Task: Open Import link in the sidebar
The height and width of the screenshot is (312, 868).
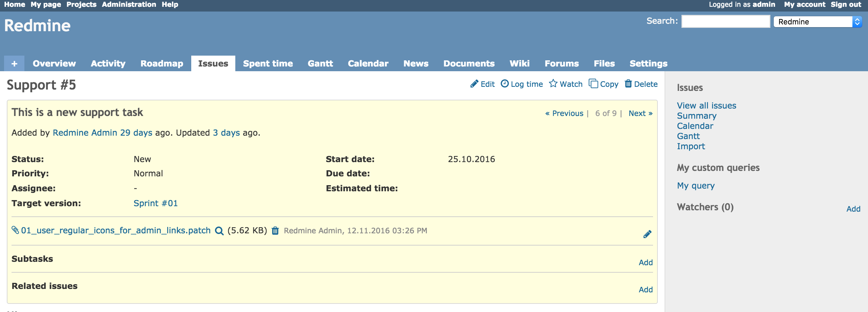Action: 691,146
